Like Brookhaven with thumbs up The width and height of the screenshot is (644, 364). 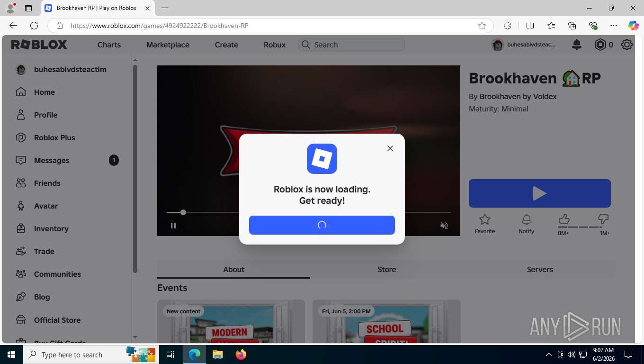click(x=563, y=219)
